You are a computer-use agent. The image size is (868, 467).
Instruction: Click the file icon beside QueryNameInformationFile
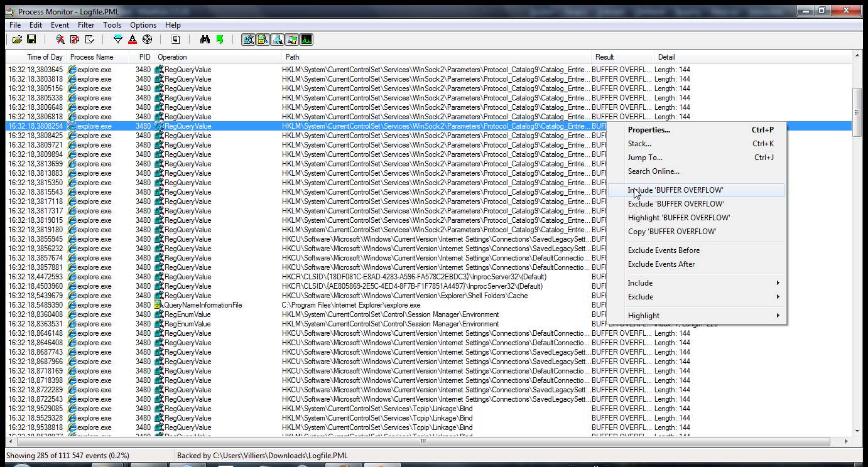click(x=158, y=305)
